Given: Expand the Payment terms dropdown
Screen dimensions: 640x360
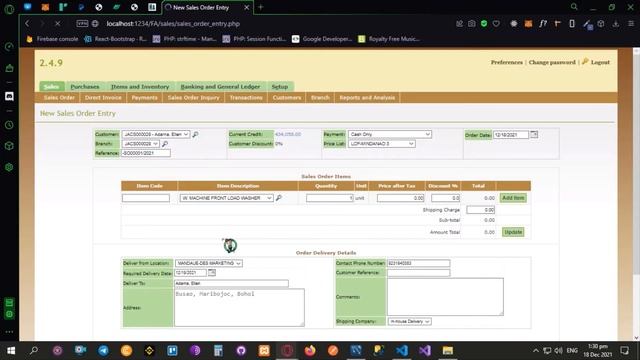Looking at the screenshot, I should pos(390,134).
